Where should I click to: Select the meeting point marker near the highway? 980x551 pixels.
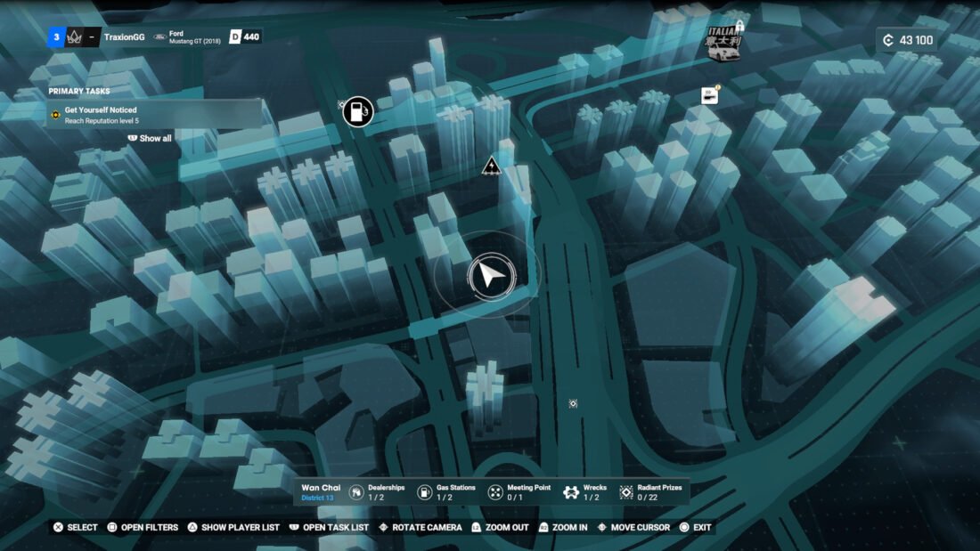coord(491,166)
